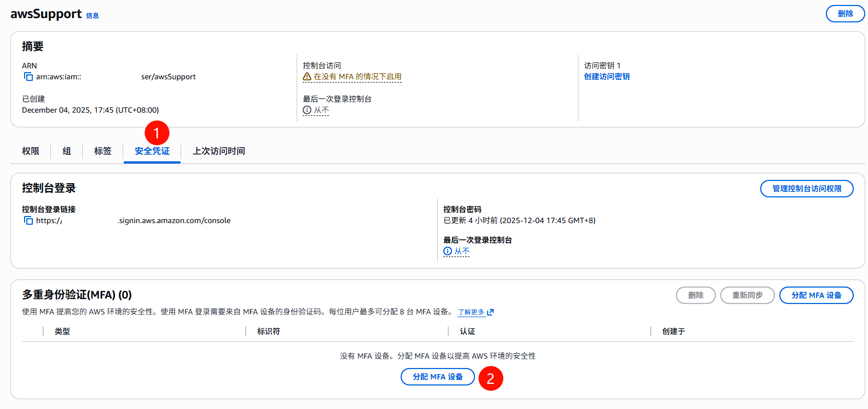Switch to the 标签 tab

(x=103, y=151)
